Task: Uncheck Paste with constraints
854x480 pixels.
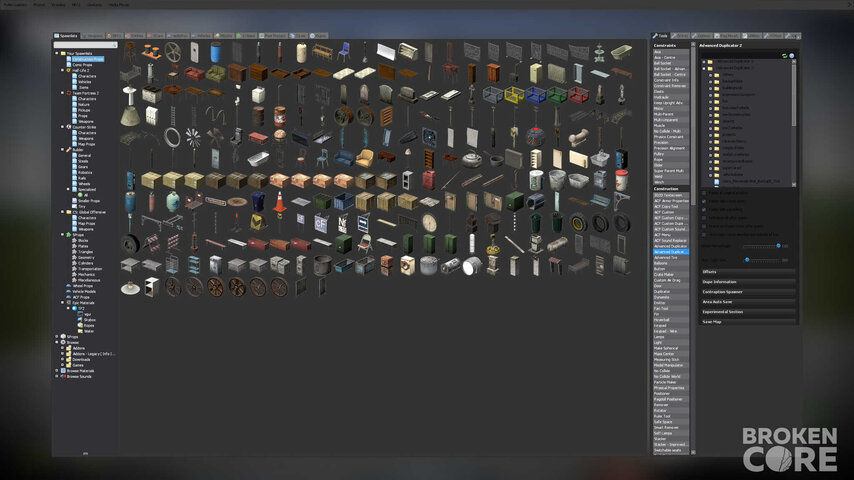Action: coord(704,201)
